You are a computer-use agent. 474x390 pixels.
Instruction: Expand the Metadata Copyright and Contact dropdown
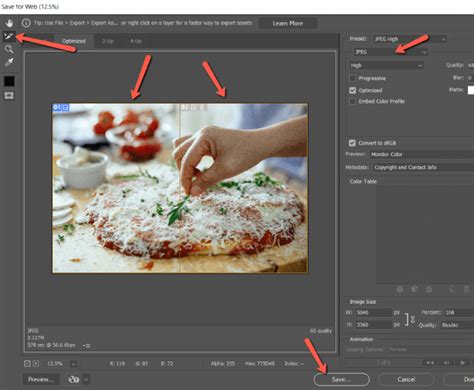pyautogui.click(x=423, y=167)
